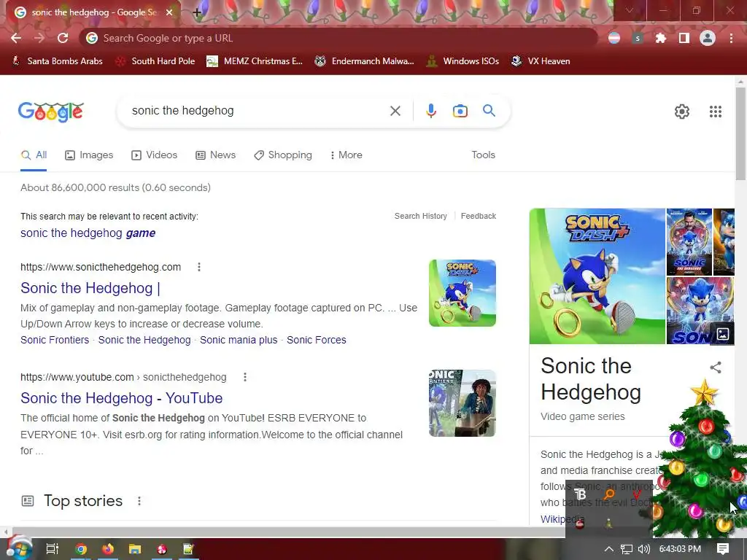The height and width of the screenshot is (560, 747).
Task: Switch to the News tab
Action: click(216, 155)
